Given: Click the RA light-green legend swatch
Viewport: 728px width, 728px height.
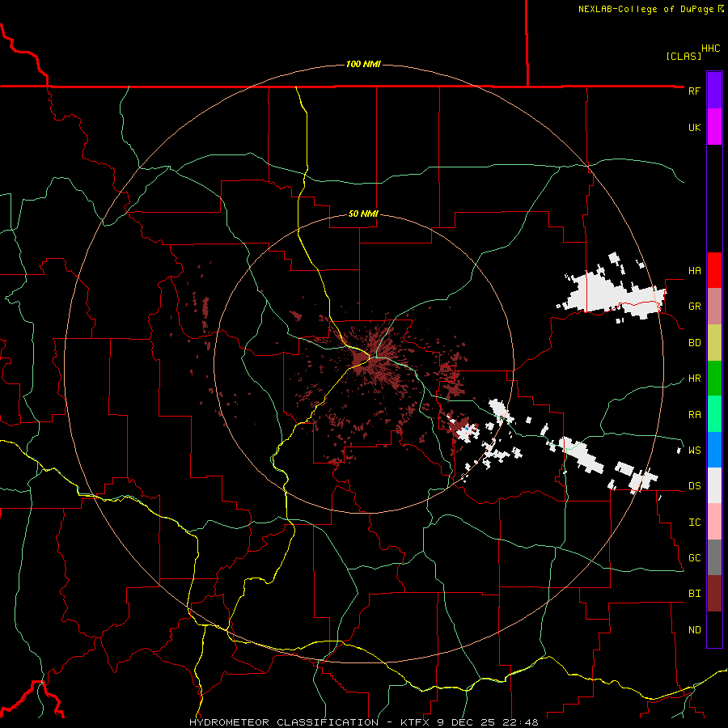Looking at the screenshot, I should tap(714, 414).
